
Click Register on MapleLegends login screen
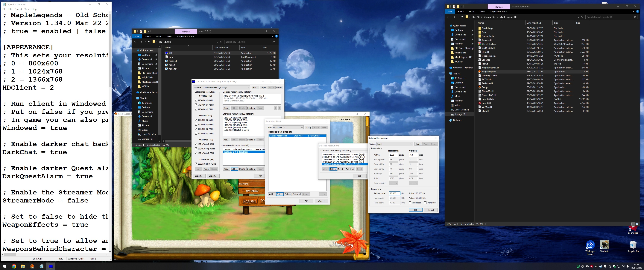coord(250,201)
